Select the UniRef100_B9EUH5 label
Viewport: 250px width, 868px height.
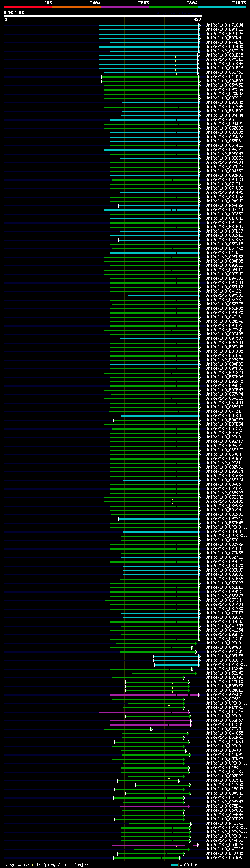(x=224, y=103)
